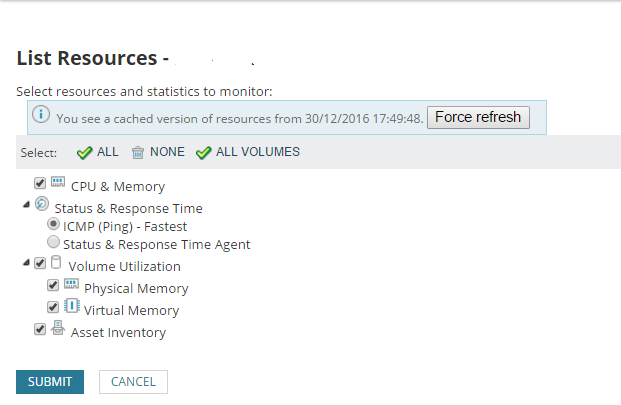Click the CANCEL button
Viewport: 621px width, 405px height.
tap(133, 381)
